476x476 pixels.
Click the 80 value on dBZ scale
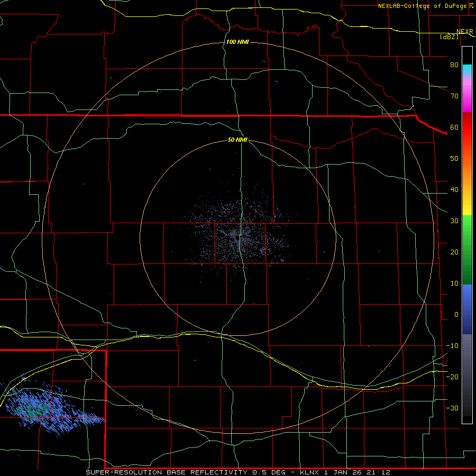pos(454,65)
